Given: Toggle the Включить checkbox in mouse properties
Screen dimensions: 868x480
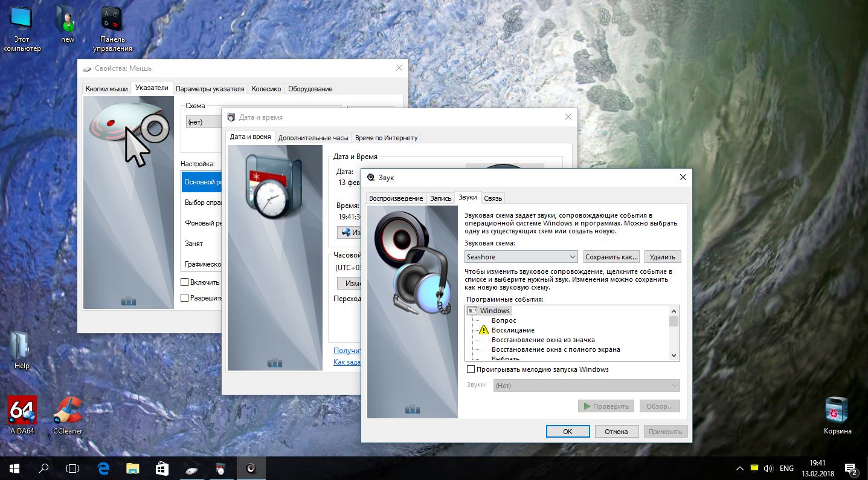Looking at the screenshot, I should coord(185,282).
